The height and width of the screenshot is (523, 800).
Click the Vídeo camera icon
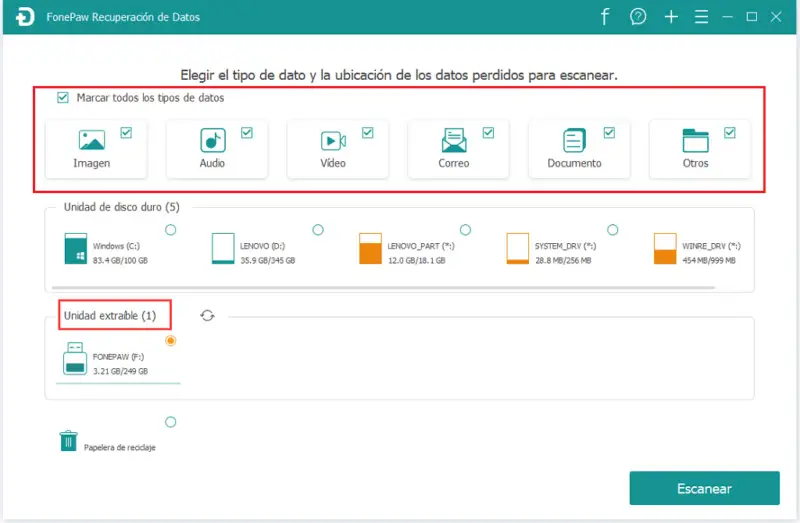pyautogui.click(x=333, y=140)
